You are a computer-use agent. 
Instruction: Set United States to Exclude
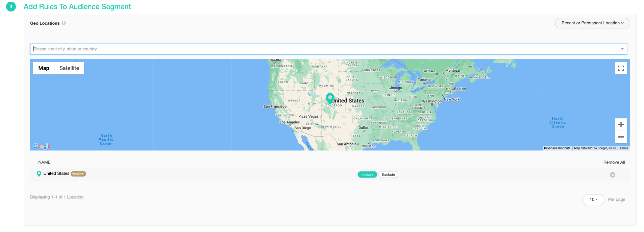[388, 175]
